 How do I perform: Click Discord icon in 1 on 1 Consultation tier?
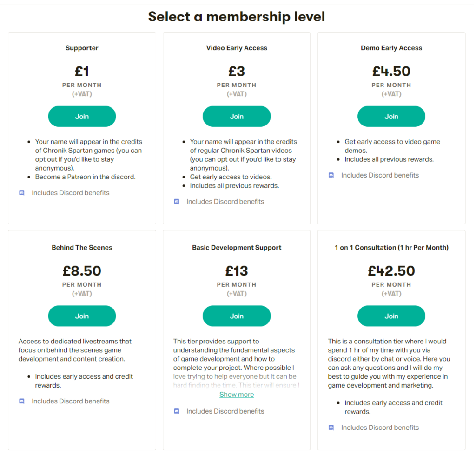331,428
